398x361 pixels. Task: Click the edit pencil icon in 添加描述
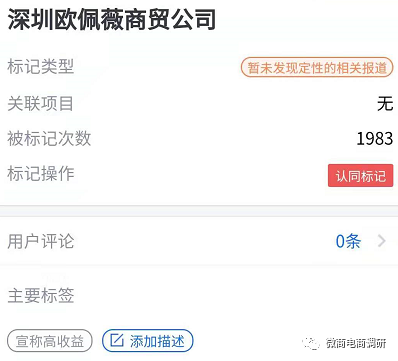click(x=117, y=340)
